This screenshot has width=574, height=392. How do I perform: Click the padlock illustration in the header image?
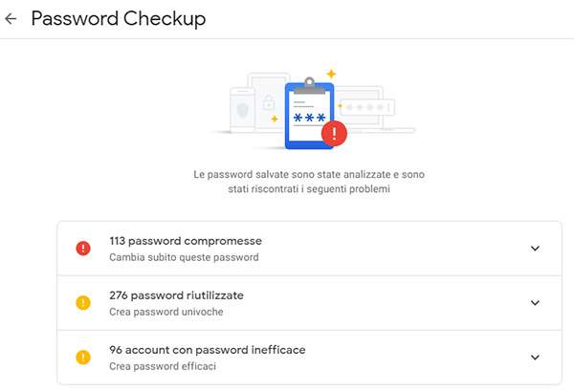point(269,102)
